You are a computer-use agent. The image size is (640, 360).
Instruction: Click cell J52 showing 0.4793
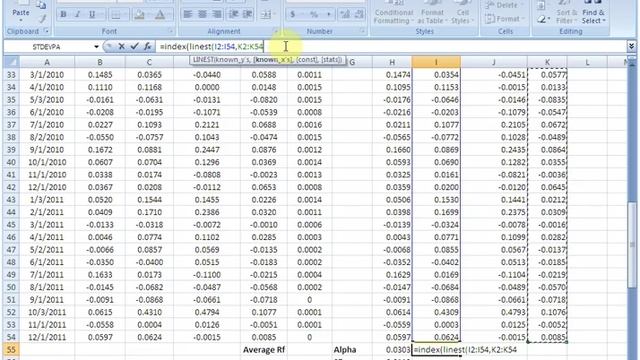494,312
